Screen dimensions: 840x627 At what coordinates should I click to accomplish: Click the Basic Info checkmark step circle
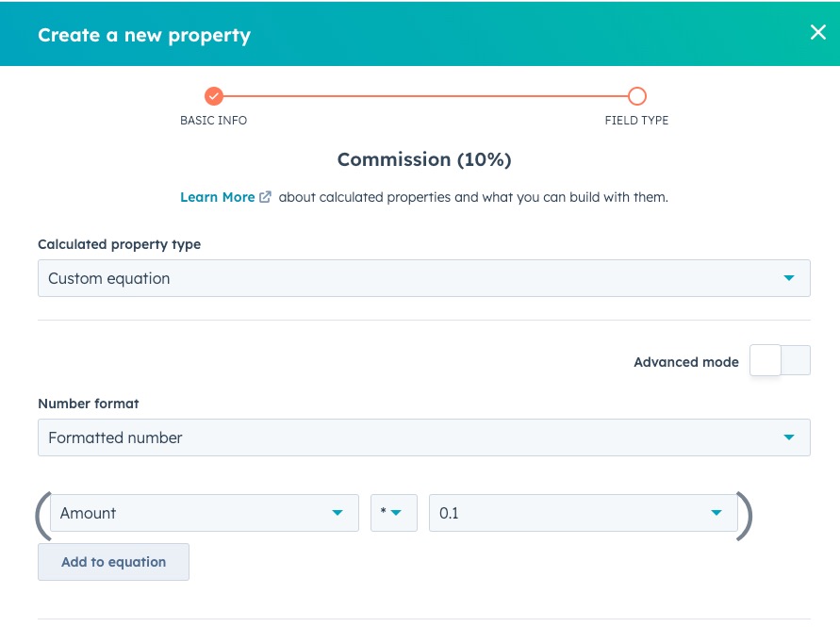click(x=214, y=96)
